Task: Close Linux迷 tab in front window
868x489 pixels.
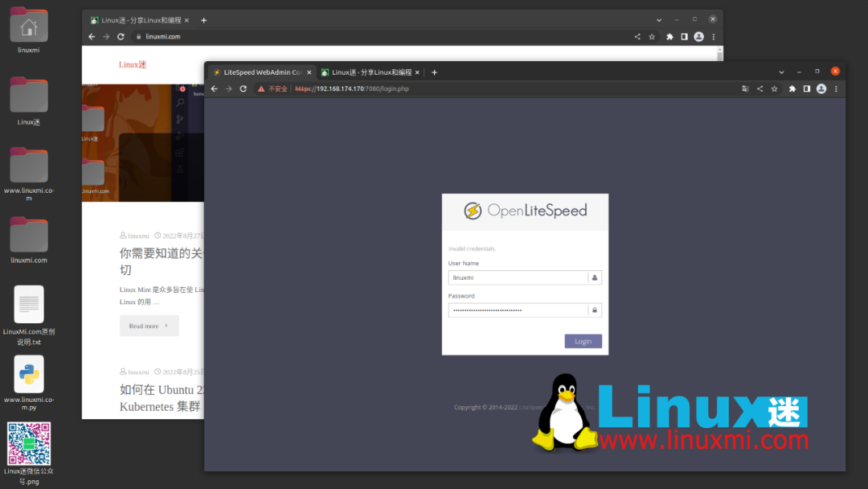Action: [x=417, y=72]
